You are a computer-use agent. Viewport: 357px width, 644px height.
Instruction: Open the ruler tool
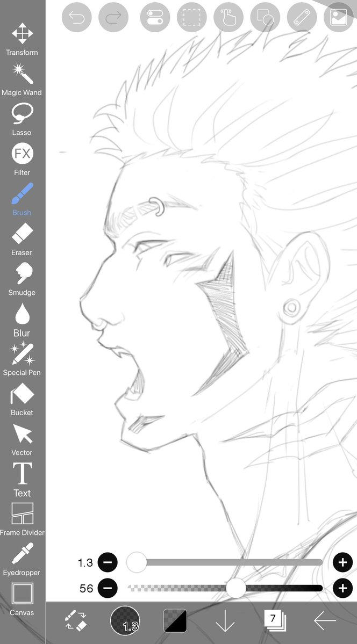302,17
